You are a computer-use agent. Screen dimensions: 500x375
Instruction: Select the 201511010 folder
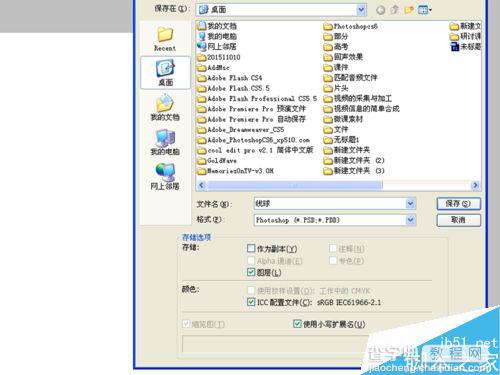coord(219,57)
